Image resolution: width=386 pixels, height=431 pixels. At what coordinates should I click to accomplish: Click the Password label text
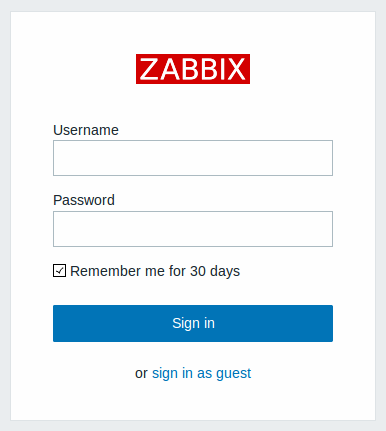pos(84,200)
